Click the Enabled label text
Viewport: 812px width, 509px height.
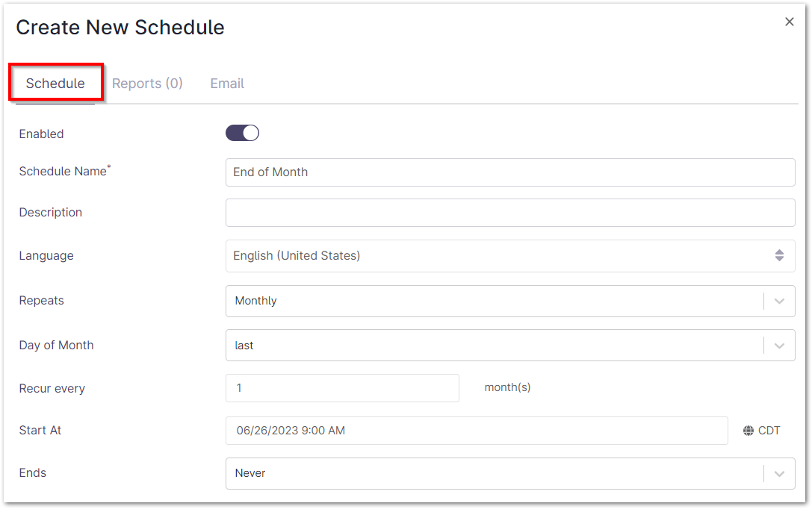pyautogui.click(x=42, y=134)
